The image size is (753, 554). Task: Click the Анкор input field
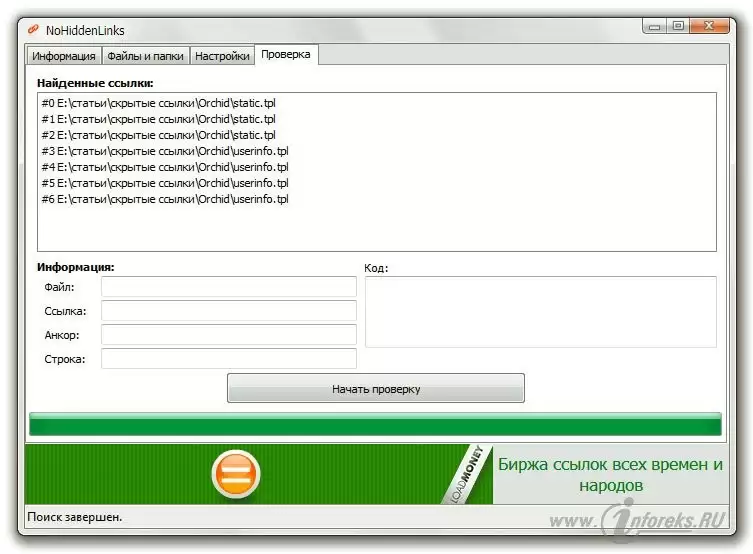click(x=228, y=335)
